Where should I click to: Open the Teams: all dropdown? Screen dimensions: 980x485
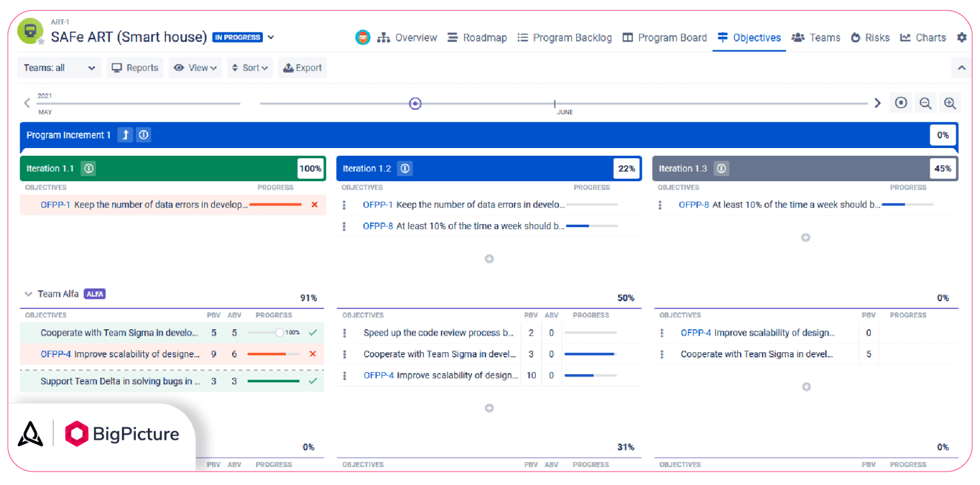click(x=59, y=68)
